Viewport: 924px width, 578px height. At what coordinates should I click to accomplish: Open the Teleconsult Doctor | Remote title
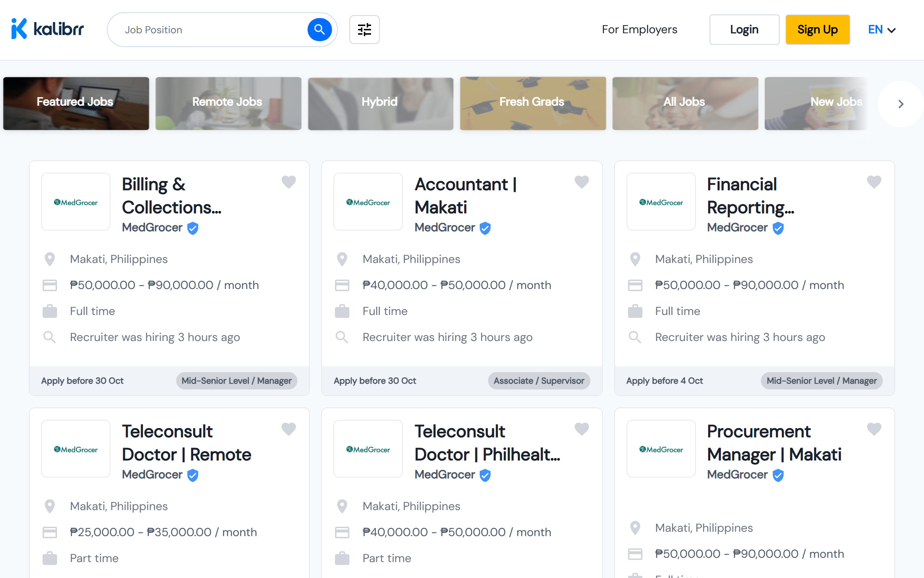[x=187, y=443]
